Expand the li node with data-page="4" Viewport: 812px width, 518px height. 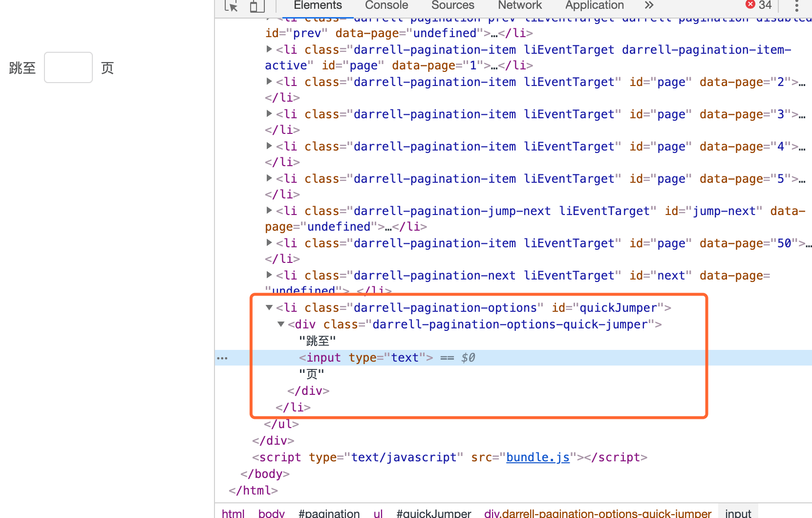click(269, 146)
